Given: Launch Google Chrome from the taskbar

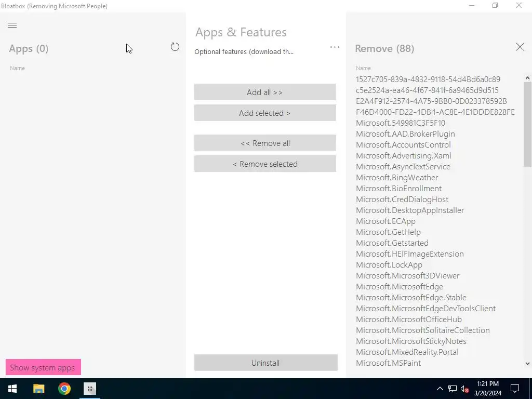Looking at the screenshot, I should (64, 389).
